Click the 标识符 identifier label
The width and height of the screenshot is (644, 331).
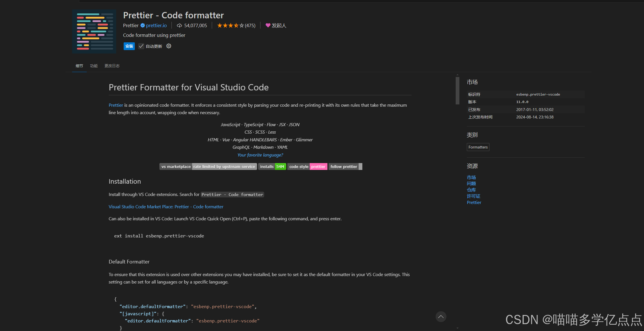click(x=474, y=94)
